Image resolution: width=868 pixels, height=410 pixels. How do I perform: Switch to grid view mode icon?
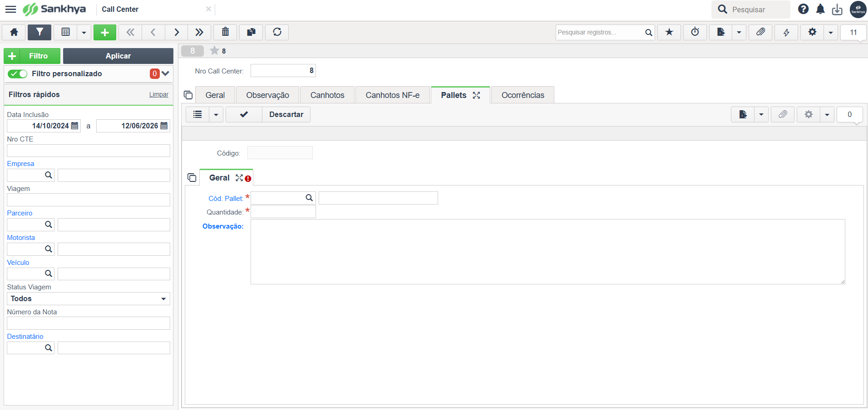pyautogui.click(x=66, y=32)
